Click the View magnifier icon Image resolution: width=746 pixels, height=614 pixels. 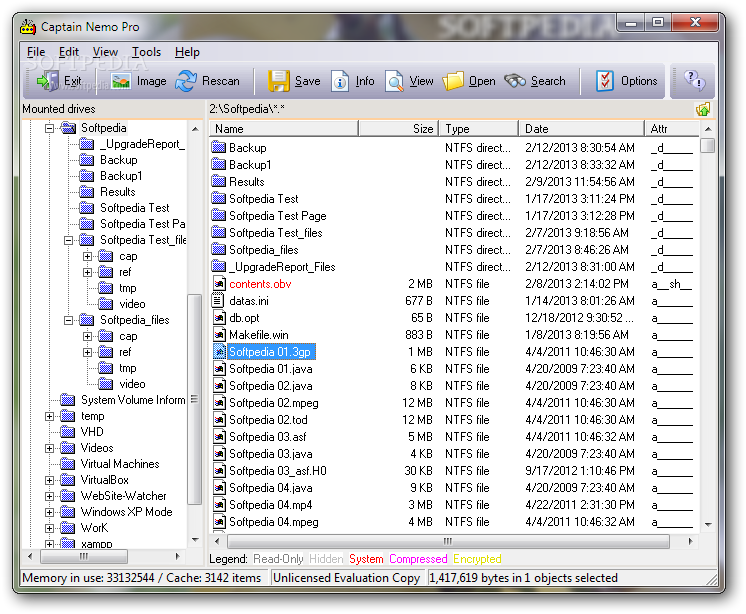coord(394,81)
